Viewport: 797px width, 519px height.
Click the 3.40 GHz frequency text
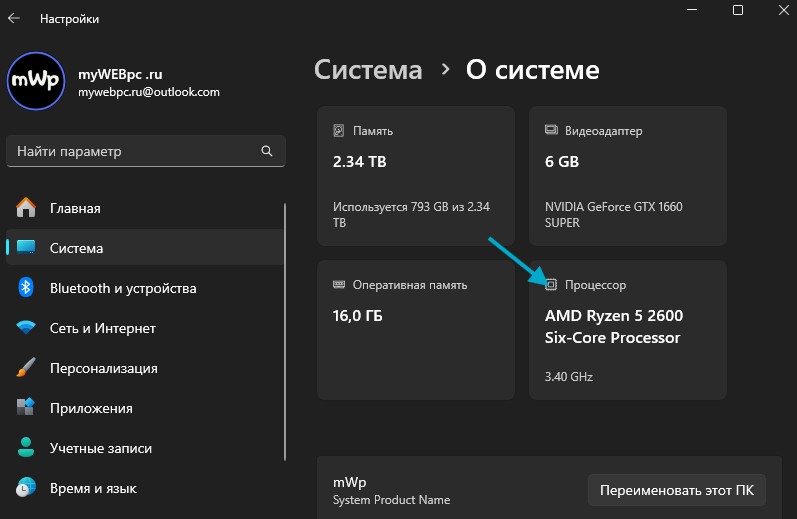(x=569, y=377)
